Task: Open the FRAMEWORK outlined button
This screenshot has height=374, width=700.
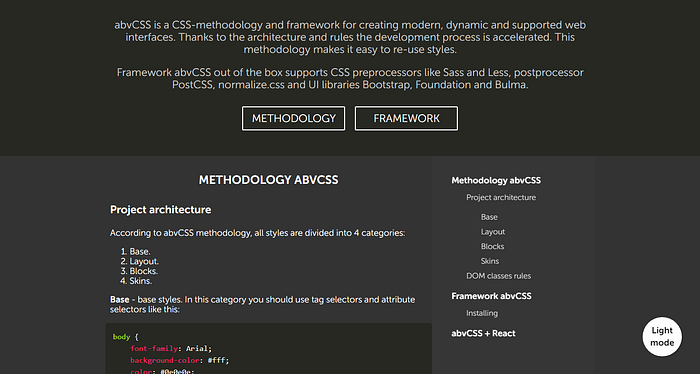Action: [x=406, y=118]
